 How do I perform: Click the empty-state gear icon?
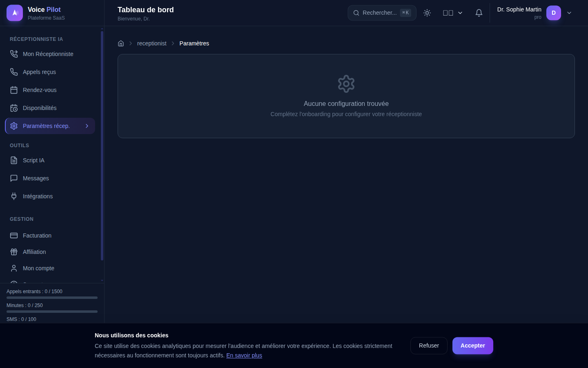click(346, 84)
